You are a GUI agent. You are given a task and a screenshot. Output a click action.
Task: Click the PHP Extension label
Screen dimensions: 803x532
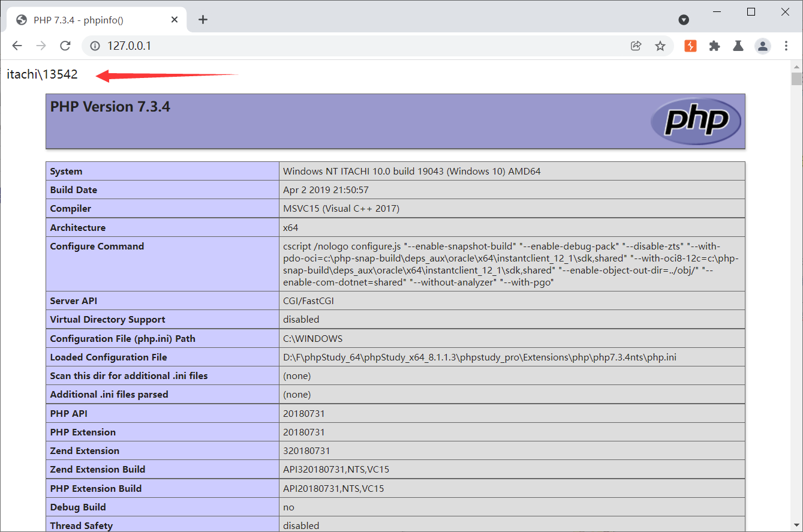pos(83,432)
